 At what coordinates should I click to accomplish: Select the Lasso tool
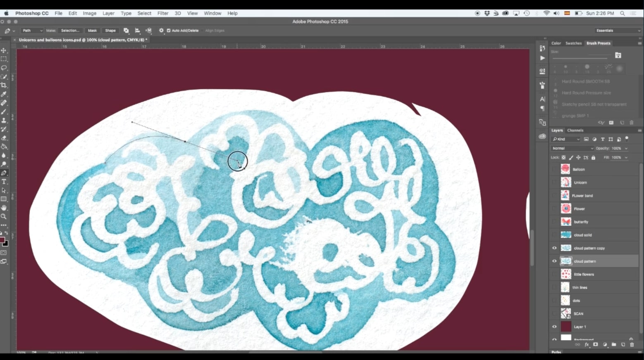[4, 68]
